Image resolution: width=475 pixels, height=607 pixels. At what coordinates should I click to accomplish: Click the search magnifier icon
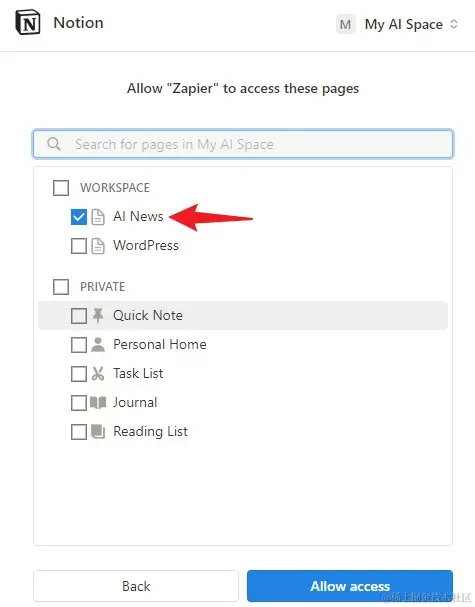pyautogui.click(x=54, y=144)
